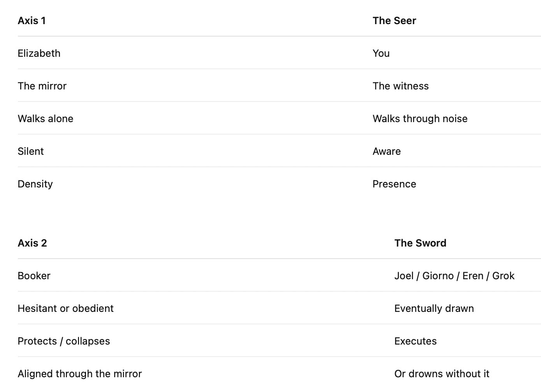
Task: Click the Axis 1 column header
Action: (x=32, y=21)
